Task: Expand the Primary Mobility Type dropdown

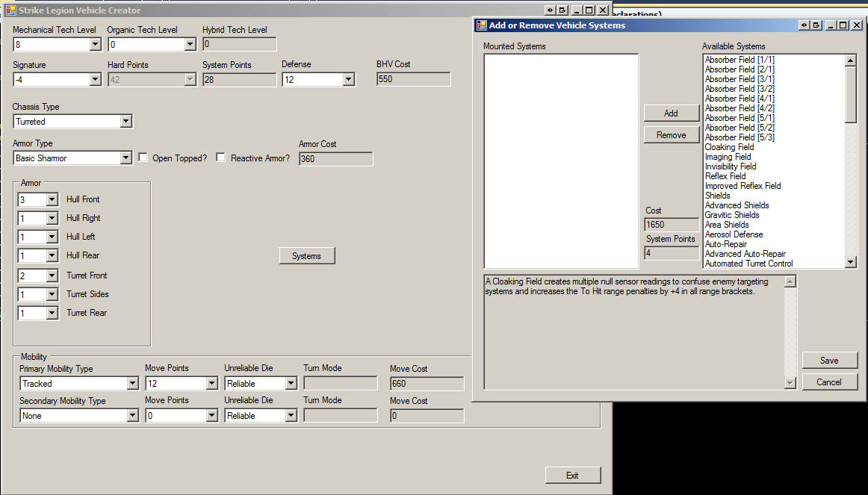Action: [132, 384]
